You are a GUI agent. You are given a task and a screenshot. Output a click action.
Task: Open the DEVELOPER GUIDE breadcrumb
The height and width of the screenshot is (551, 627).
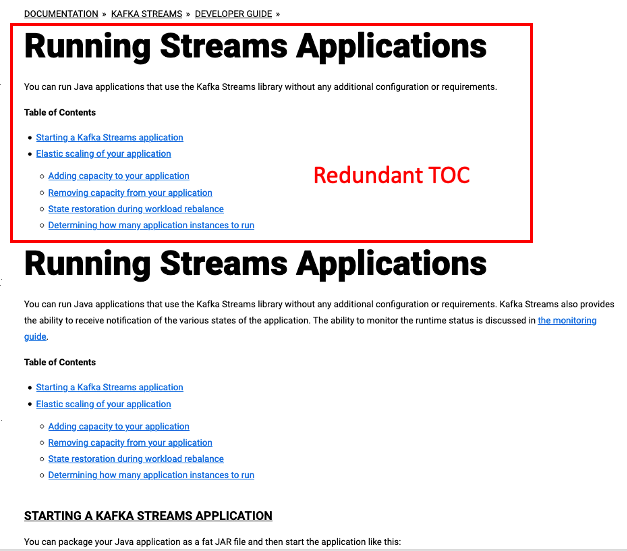(234, 14)
